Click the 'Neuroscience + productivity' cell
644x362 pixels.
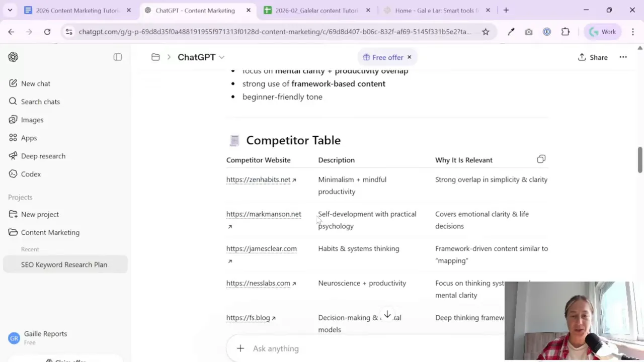pyautogui.click(x=362, y=283)
